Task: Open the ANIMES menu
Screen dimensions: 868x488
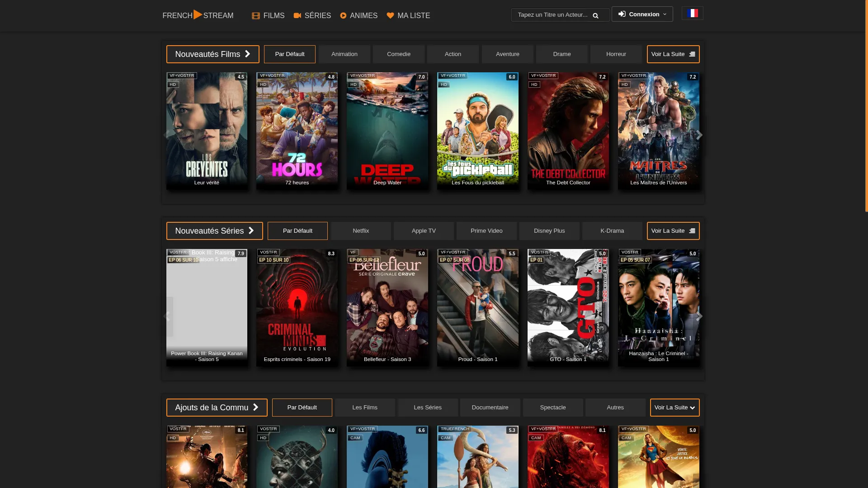Action: pos(359,16)
